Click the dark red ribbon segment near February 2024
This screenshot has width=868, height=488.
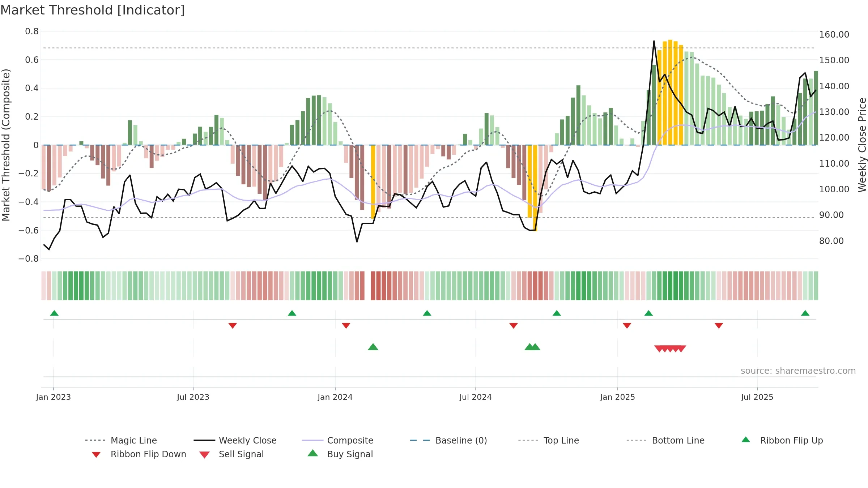pyautogui.click(x=373, y=286)
